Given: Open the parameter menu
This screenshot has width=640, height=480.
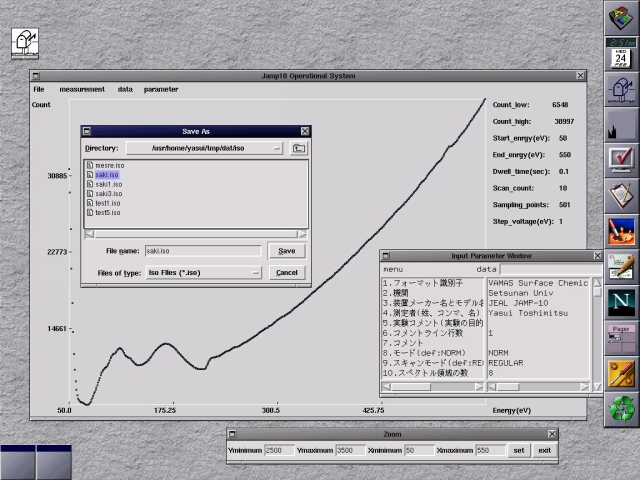Looking at the screenshot, I should pyautogui.click(x=161, y=89).
